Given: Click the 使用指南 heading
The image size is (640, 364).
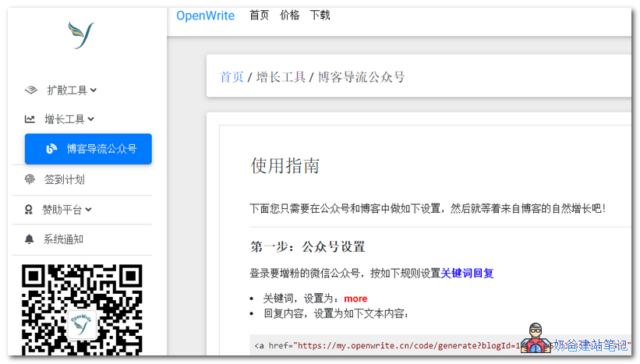Looking at the screenshot, I should pos(285,166).
